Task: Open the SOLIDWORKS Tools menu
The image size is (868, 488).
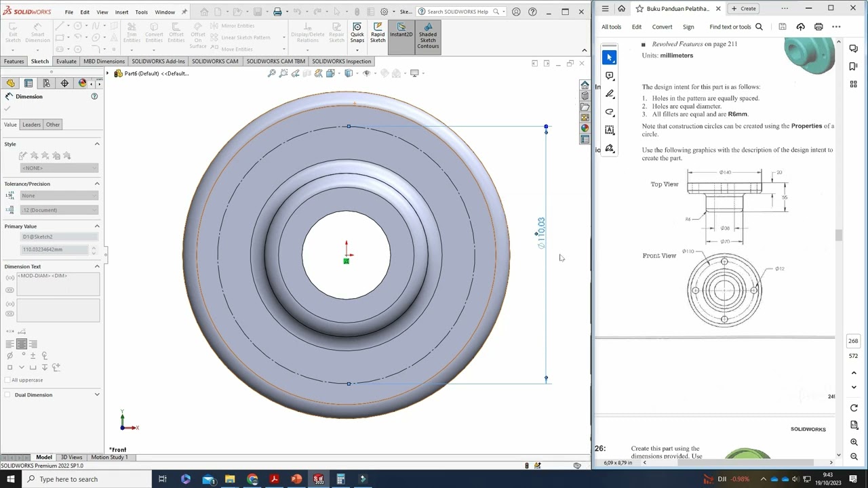Action: coord(141,12)
